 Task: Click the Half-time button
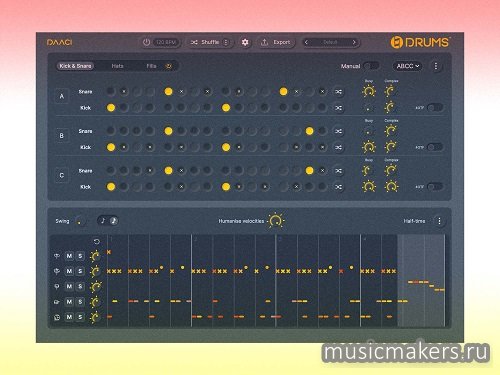point(414,221)
